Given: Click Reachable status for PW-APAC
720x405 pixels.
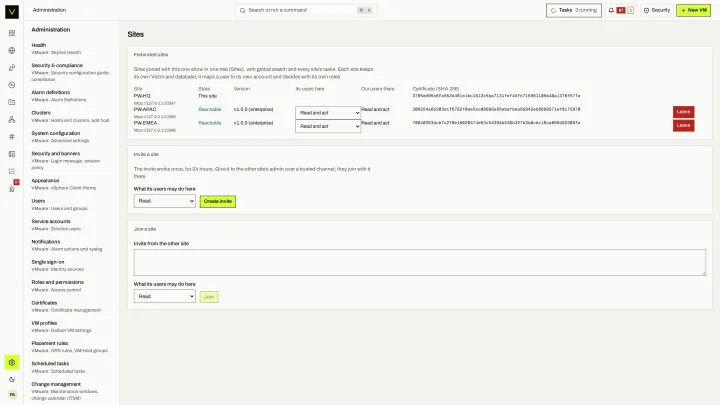Looking at the screenshot, I should click(x=209, y=109).
